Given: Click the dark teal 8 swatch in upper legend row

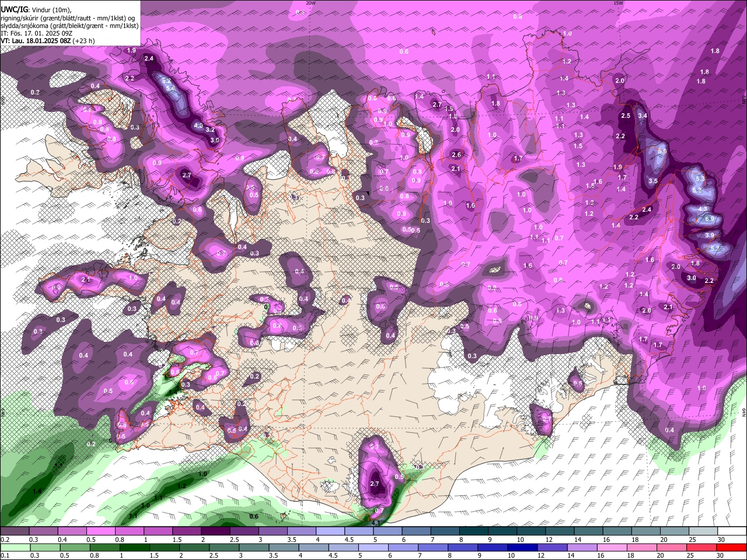Looking at the screenshot, I should coord(473,531).
